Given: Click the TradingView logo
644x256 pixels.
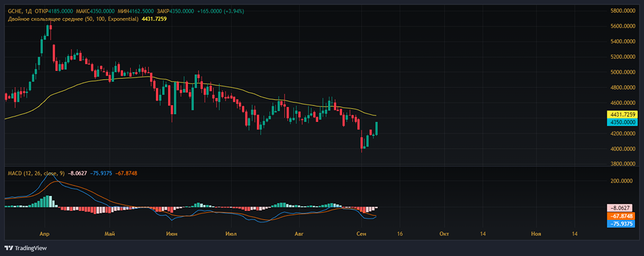Looking at the screenshot, I should click(x=26, y=248).
